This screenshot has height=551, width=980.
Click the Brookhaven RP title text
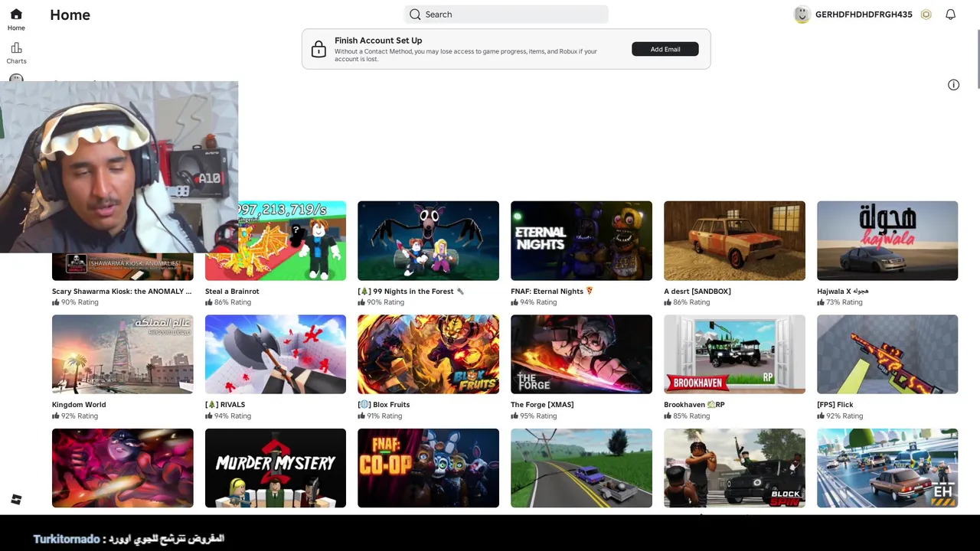tap(694, 404)
